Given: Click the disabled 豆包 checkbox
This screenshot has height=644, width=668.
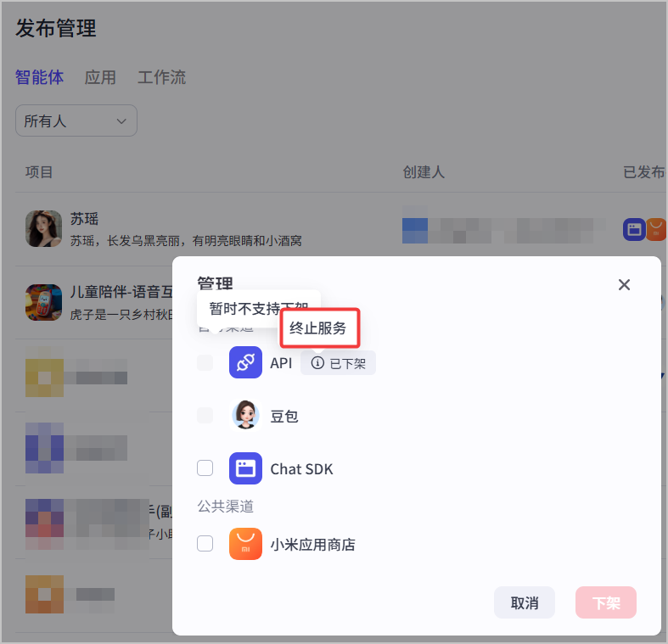Looking at the screenshot, I should 205,415.
